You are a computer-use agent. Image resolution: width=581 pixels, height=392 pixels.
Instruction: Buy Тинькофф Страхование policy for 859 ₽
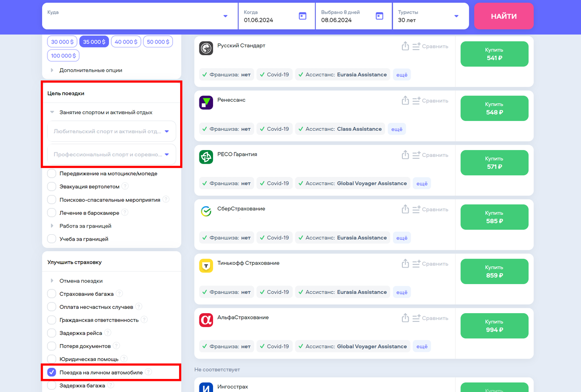point(494,271)
